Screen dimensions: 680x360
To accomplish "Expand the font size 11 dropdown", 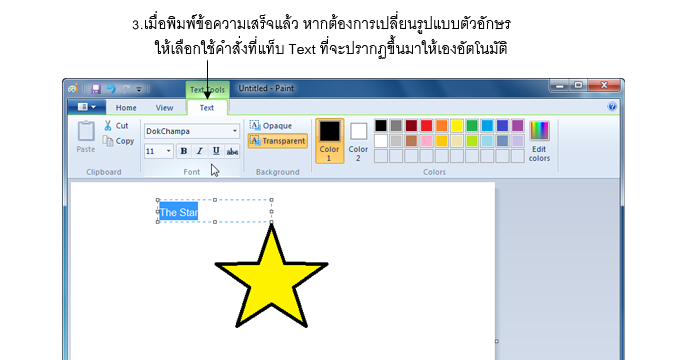I will [x=168, y=151].
